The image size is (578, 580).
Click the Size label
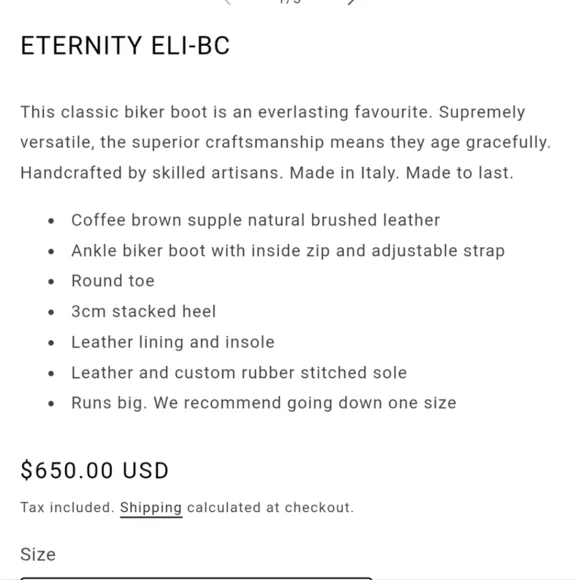(38, 554)
